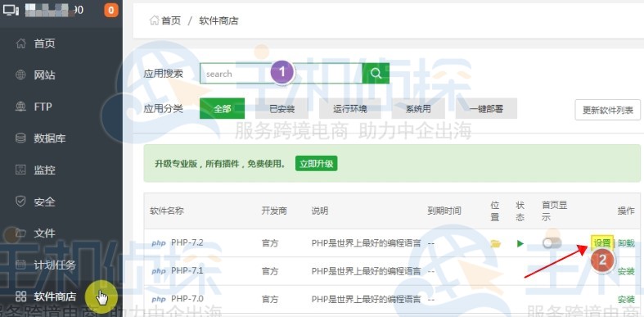The image size is (644, 317).
Task: Click the green search magnifier button
Action: tap(376, 73)
